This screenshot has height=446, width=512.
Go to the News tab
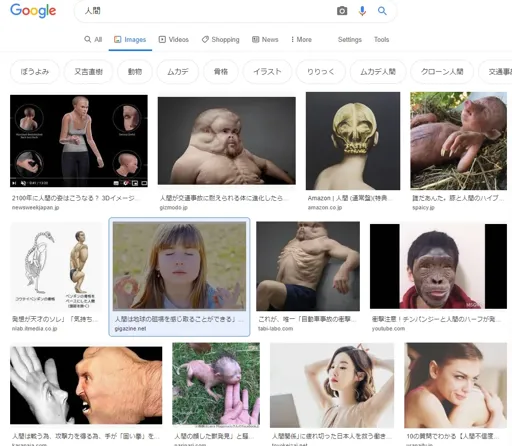pyautogui.click(x=265, y=39)
